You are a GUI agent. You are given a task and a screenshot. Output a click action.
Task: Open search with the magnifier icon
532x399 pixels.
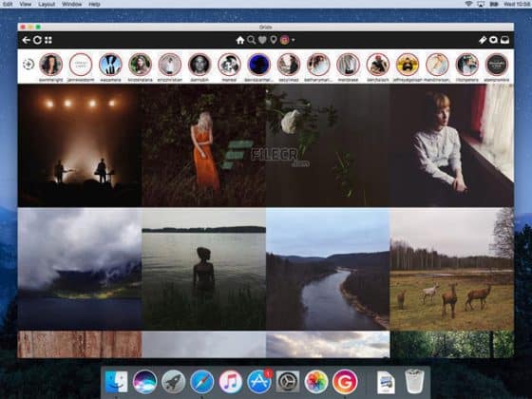coord(252,40)
